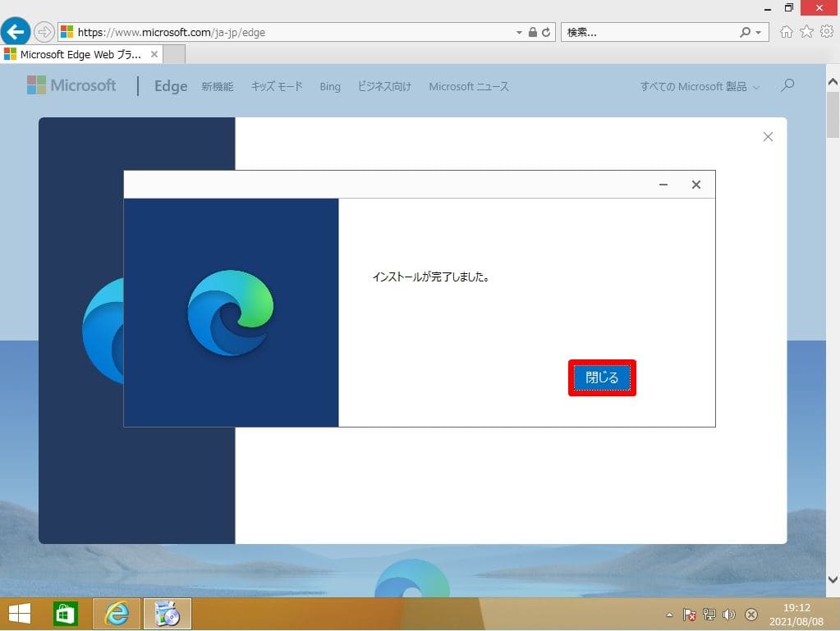Close the web page download overlay

coord(768,137)
